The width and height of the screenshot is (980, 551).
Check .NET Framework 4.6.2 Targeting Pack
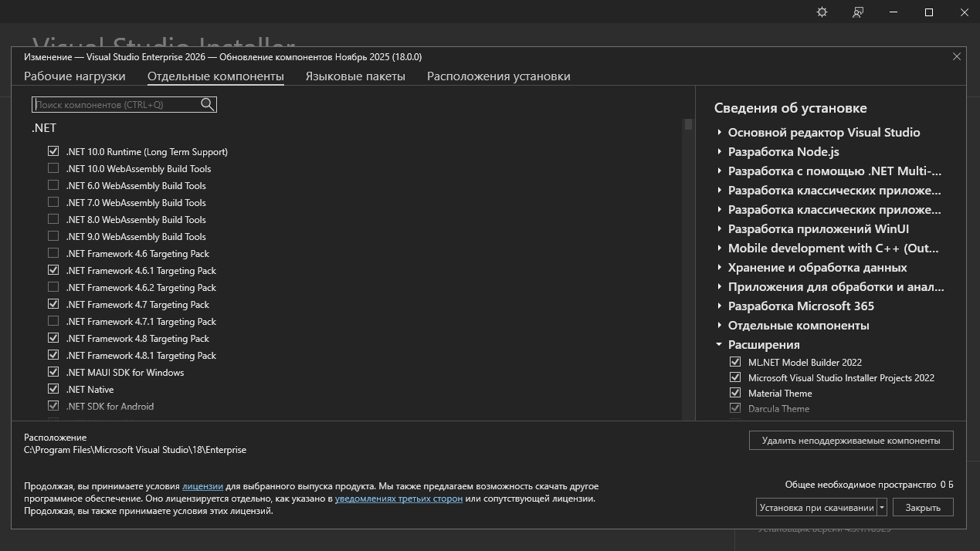pyautogui.click(x=53, y=288)
